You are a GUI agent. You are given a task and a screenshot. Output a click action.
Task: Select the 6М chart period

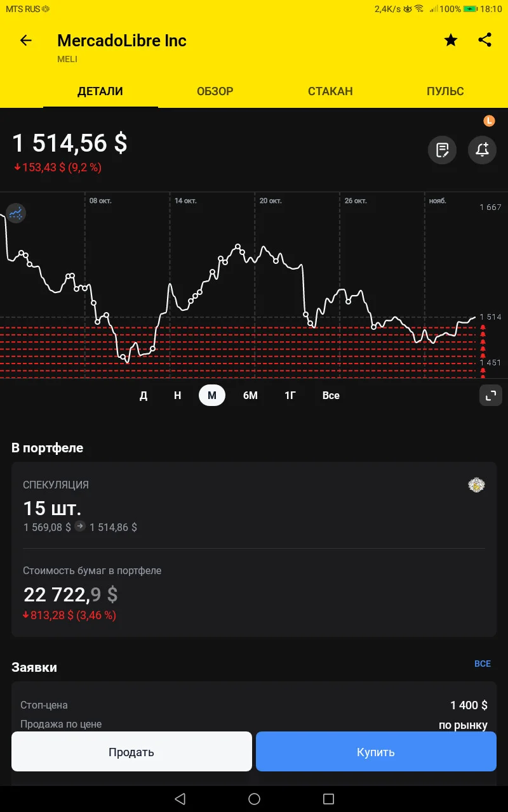point(250,395)
